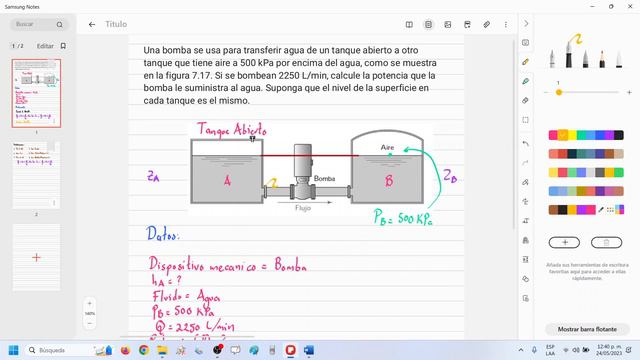Viewport: 640px width, 360px height.
Task: Select the keyboard text mode icon
Action: point(526,42)
